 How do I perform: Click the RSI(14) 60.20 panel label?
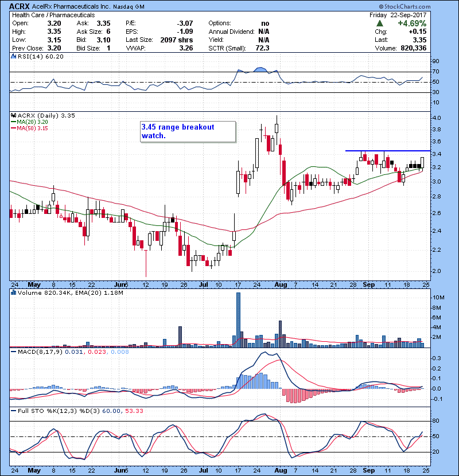40,56
